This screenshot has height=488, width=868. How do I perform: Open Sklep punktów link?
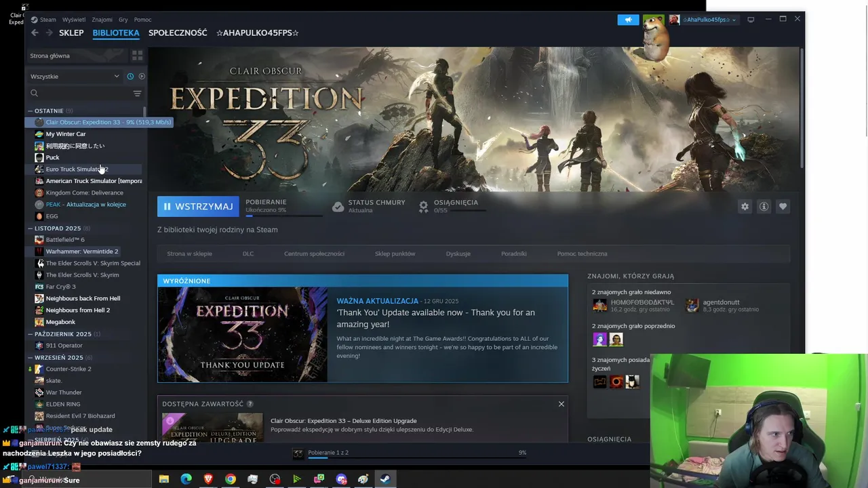(x=395, y=253)
